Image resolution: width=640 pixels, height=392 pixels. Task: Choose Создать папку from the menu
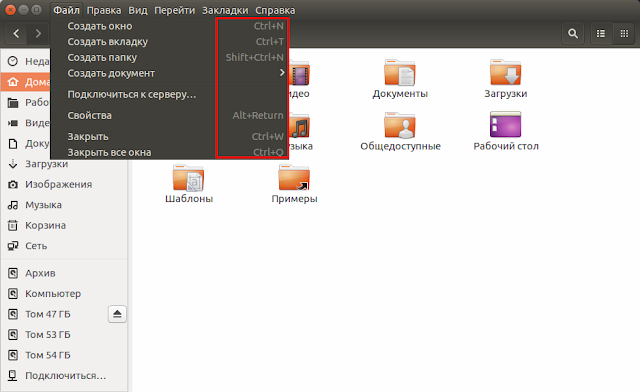tap(169, 57)
